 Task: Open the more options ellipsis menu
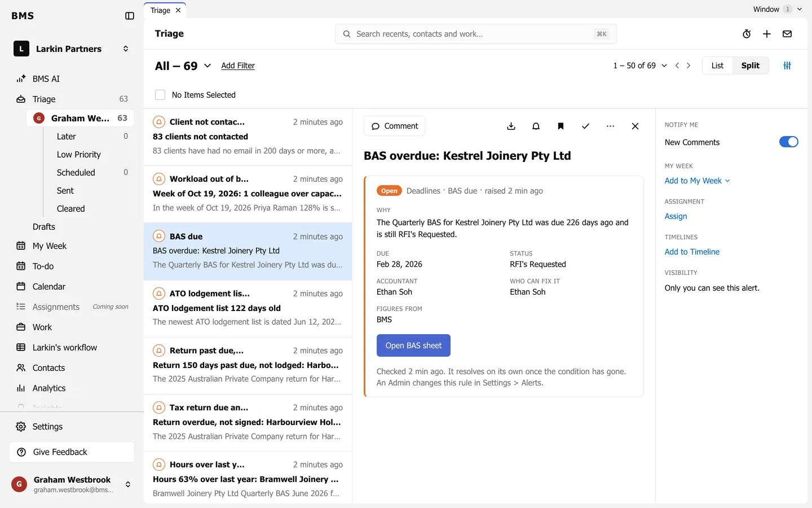(610, 126)
